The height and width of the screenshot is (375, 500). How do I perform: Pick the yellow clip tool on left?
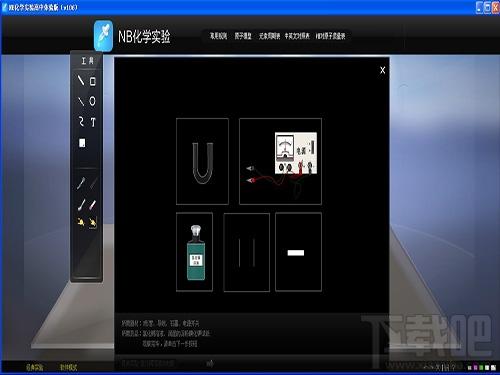pos(81,222)
